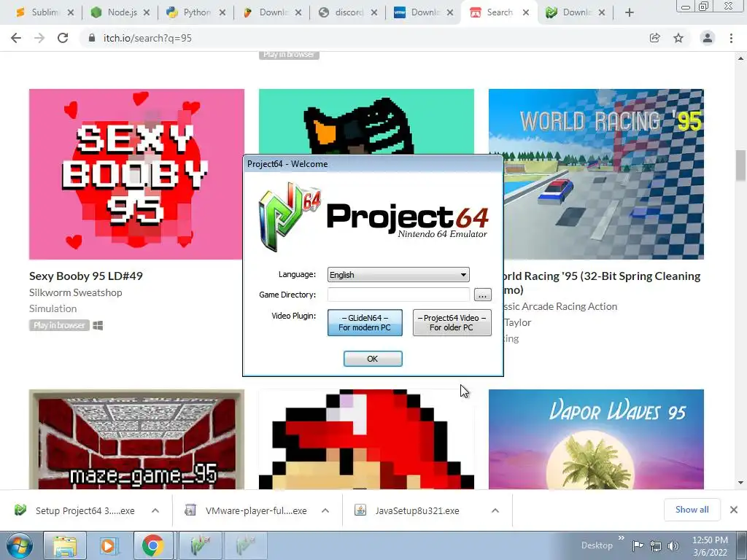Image resolution: width=747 pixels, height=560 pixels.
Task: Click maze_game_95 game thumbnail
Action: 136,440
